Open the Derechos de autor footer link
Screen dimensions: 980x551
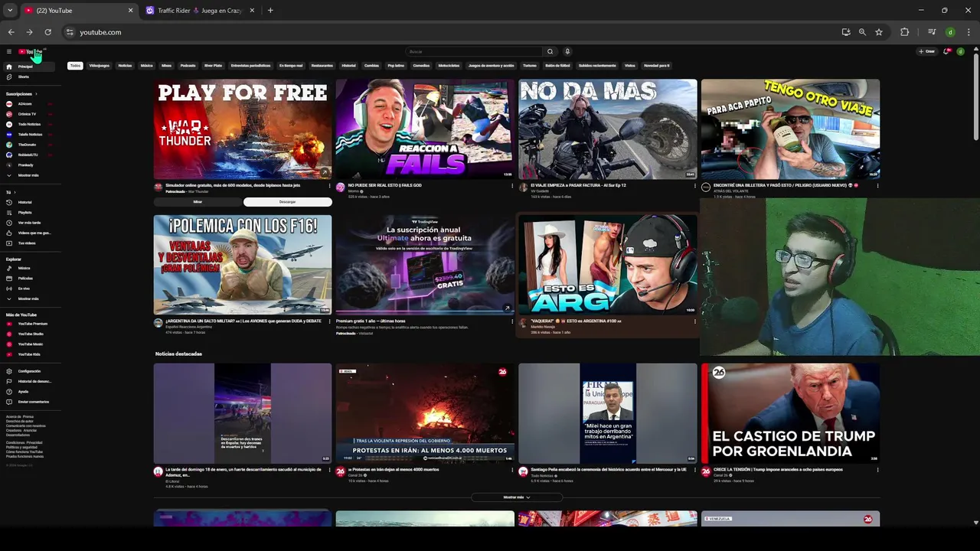(20, 421)
